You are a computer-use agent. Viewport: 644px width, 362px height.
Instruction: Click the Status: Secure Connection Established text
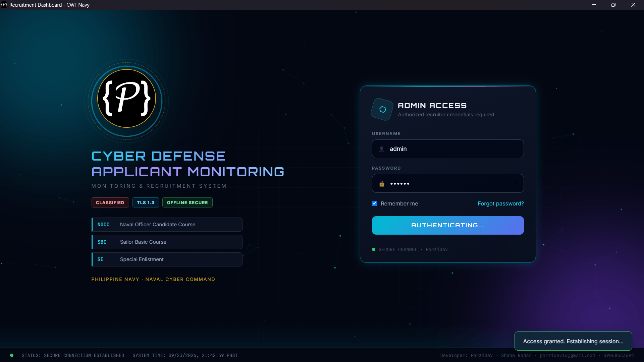point(73,355)
